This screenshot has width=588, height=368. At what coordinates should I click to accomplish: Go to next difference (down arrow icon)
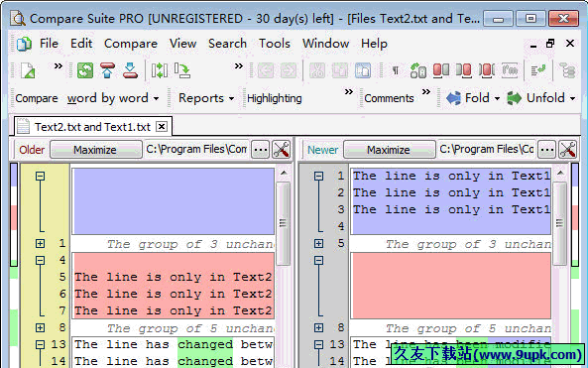click(x=130, y=70)
